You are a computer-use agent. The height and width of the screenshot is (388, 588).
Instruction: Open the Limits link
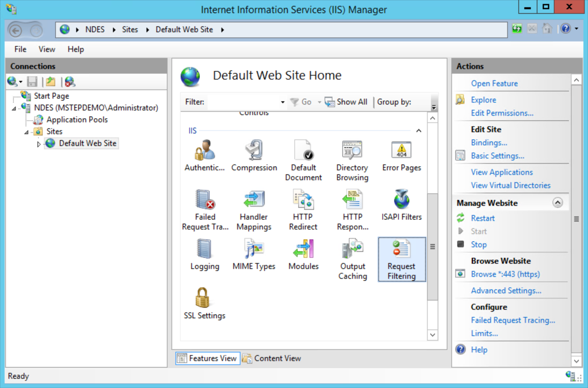[x=485, y=333]
